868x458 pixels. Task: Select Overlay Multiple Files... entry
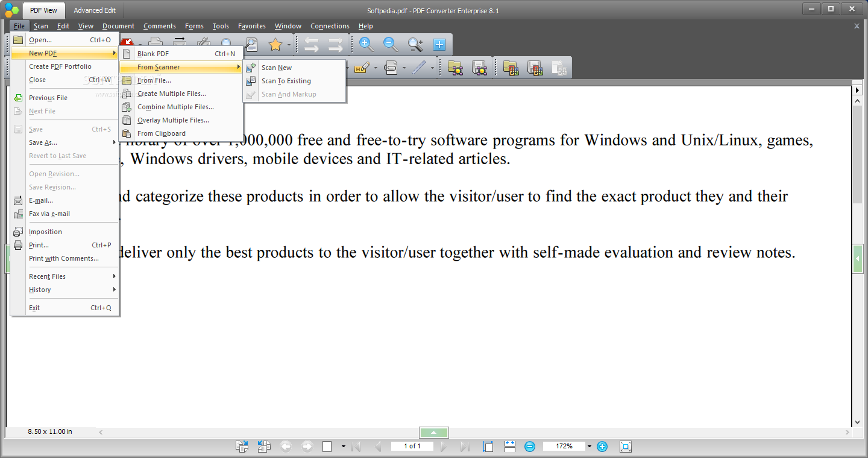(181, 120)
